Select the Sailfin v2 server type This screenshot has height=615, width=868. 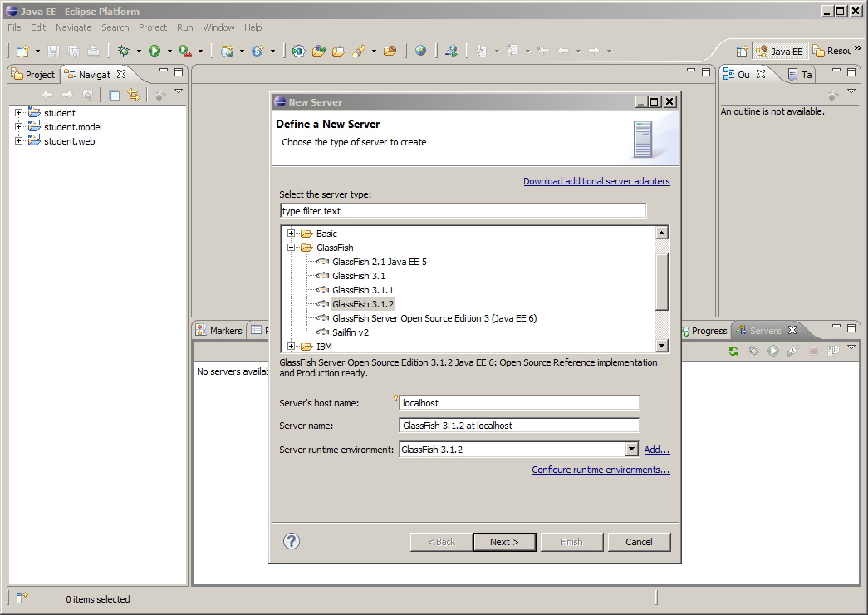[x=351, y=332]
